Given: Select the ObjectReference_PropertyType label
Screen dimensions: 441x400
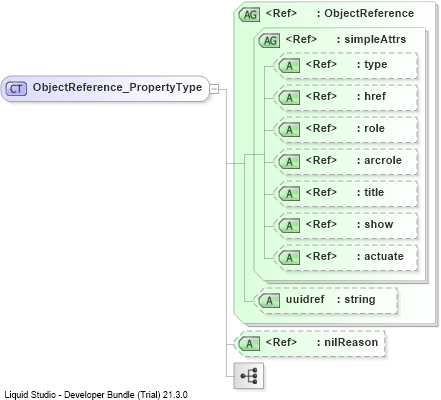Looking at the screenshot, I should 117,87.
